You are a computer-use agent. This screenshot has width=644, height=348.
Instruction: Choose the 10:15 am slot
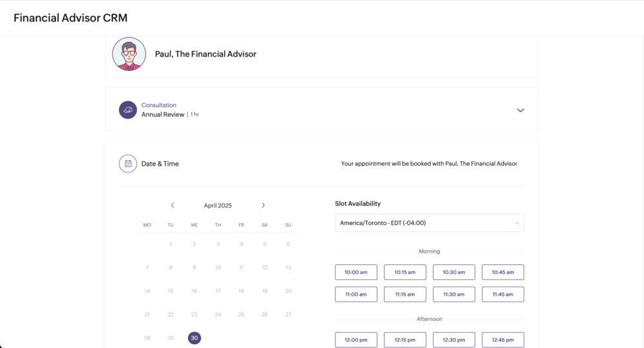click(x=404, y=272)
